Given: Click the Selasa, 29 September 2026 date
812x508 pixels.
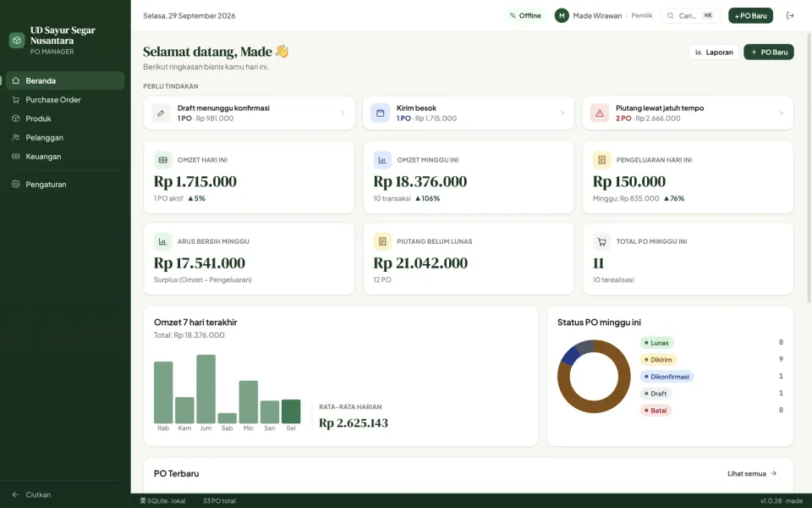Looking at the screenshot, I should tap(189, 15).
